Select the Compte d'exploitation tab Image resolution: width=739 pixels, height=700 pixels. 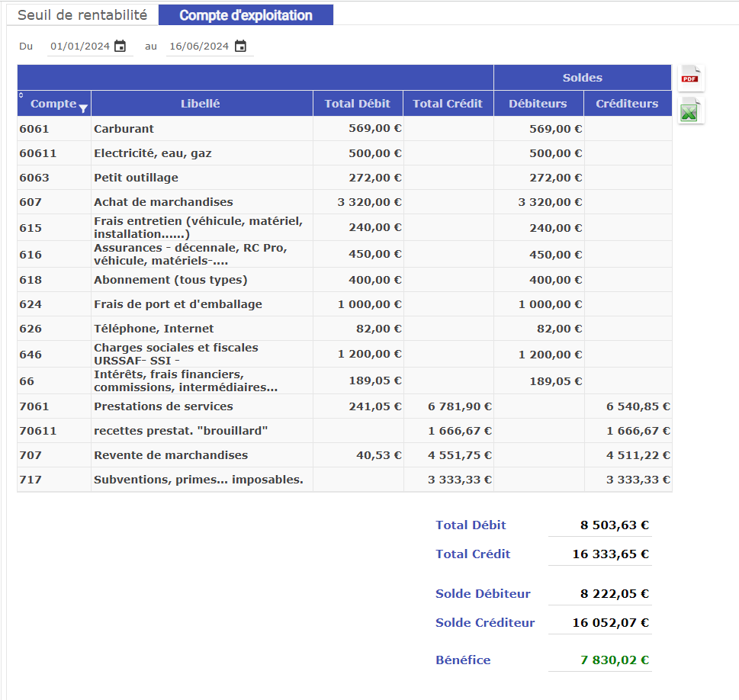pyautogui.click(x=246, y=15)
